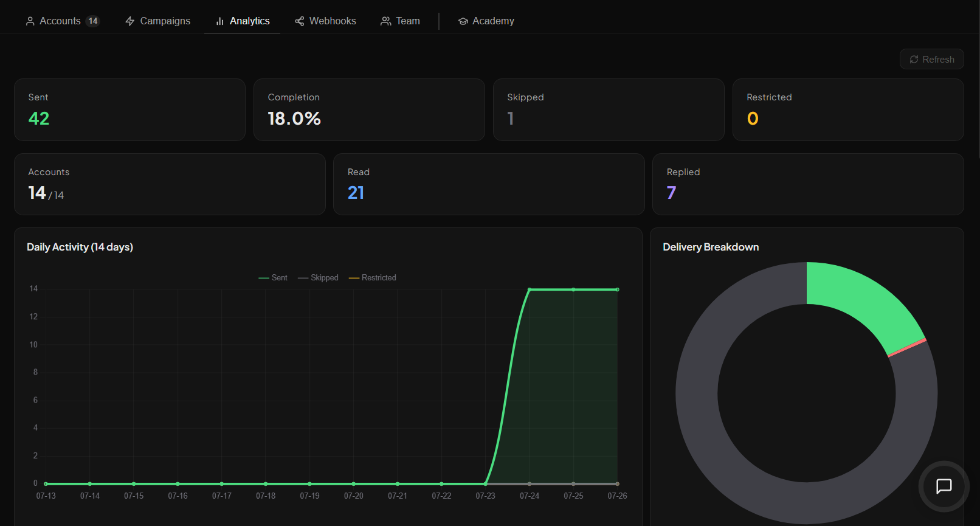Click the Accounts count badge 14
The height and width of the screenshot is (526, 980).
click(92, 21)
